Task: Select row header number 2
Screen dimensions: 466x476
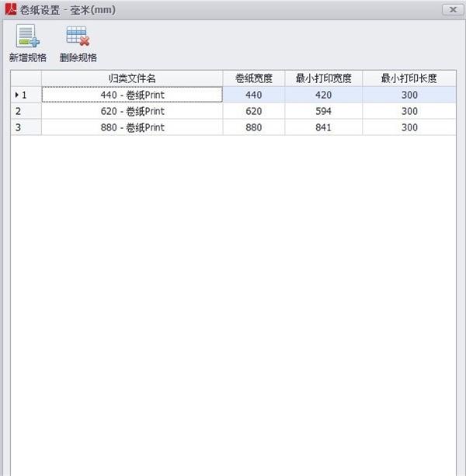Action: point(26,111)
